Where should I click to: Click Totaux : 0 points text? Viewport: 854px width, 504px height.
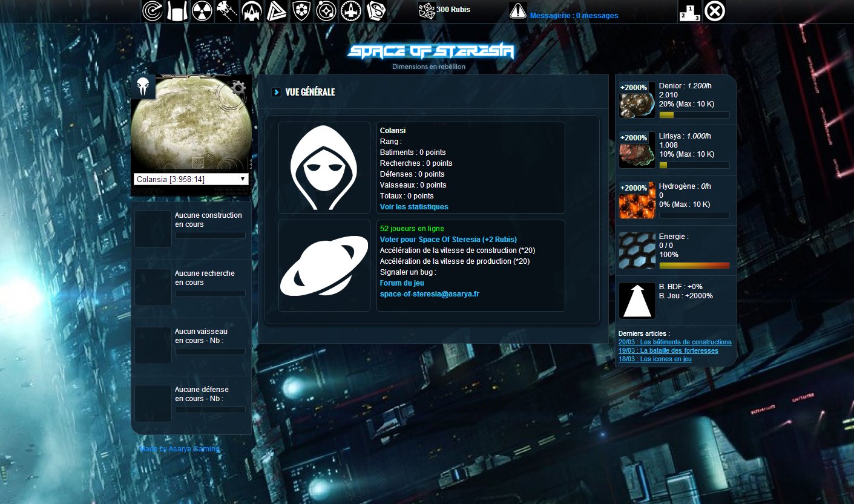tap(407, 196)
